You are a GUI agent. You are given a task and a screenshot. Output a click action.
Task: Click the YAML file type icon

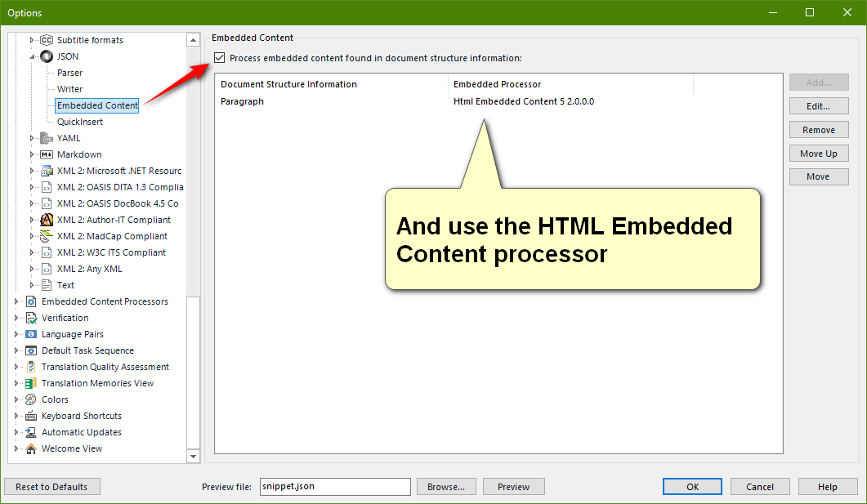(x=47, y=138)
